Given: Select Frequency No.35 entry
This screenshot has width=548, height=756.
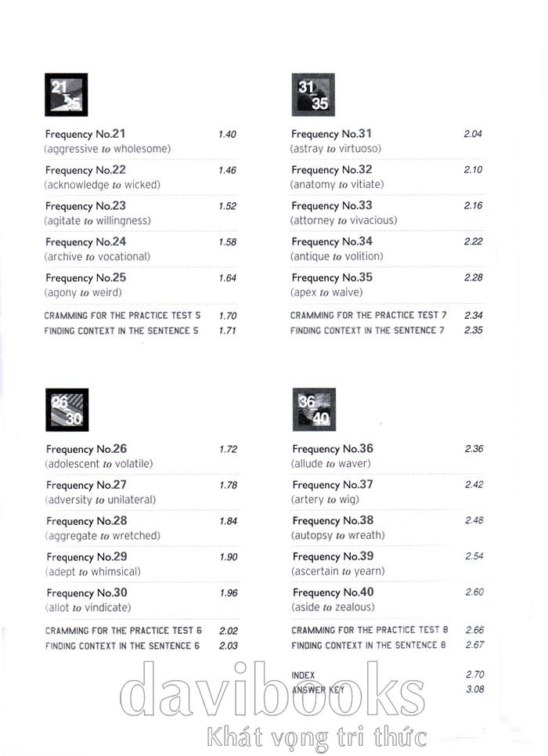Looking at the screenshot, I should [332, 278].
